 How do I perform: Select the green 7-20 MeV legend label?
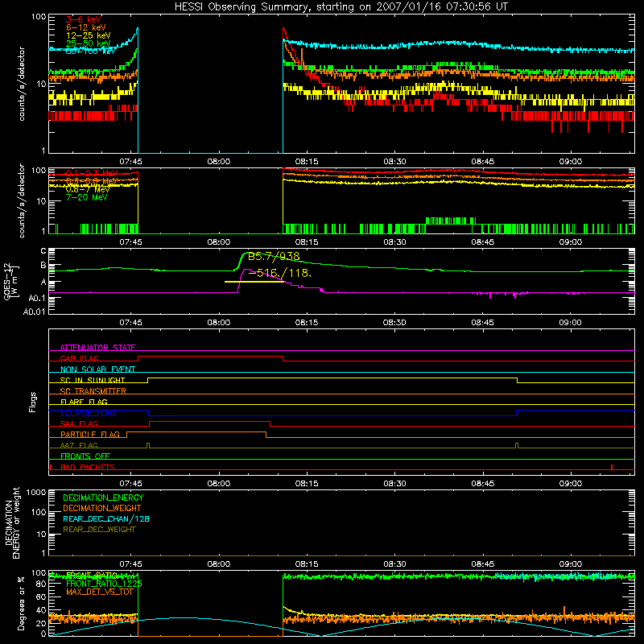[86, 197]
